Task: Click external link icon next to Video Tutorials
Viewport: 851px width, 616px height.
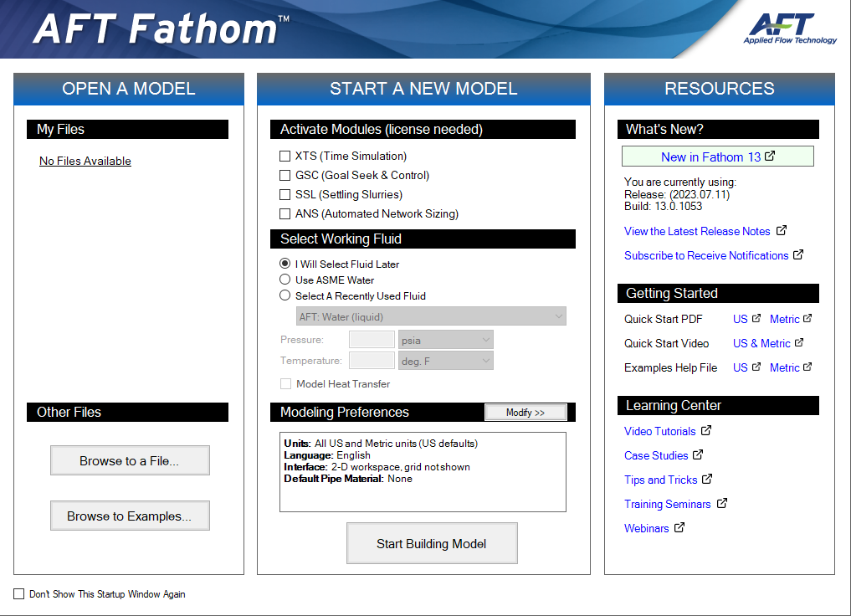Action: [706, 431]
